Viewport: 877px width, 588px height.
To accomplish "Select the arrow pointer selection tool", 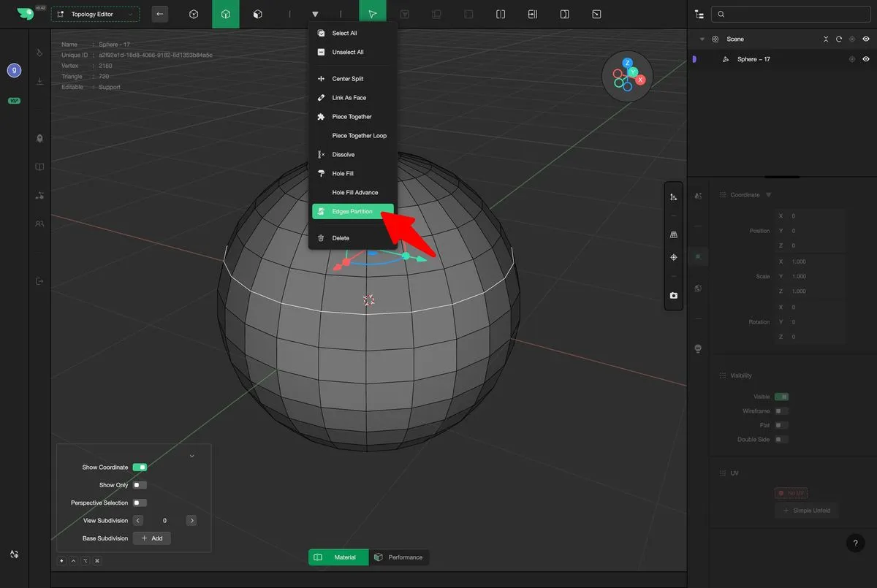I will point(373,14).
